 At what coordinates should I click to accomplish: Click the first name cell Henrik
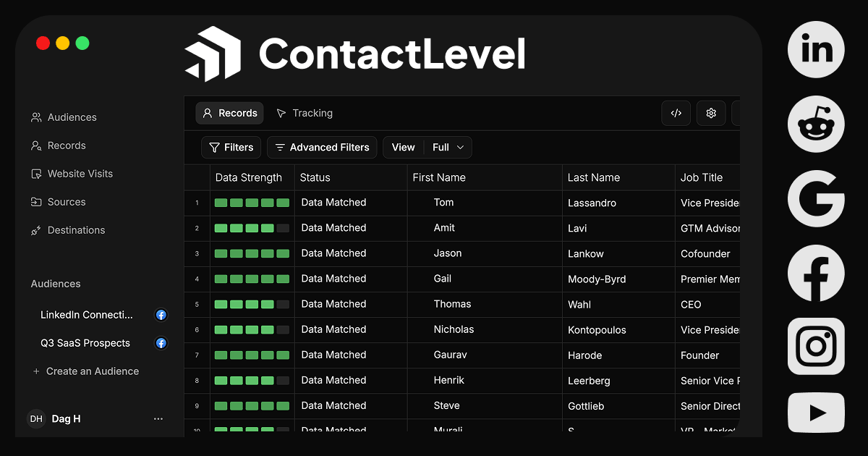coord(449,380)
